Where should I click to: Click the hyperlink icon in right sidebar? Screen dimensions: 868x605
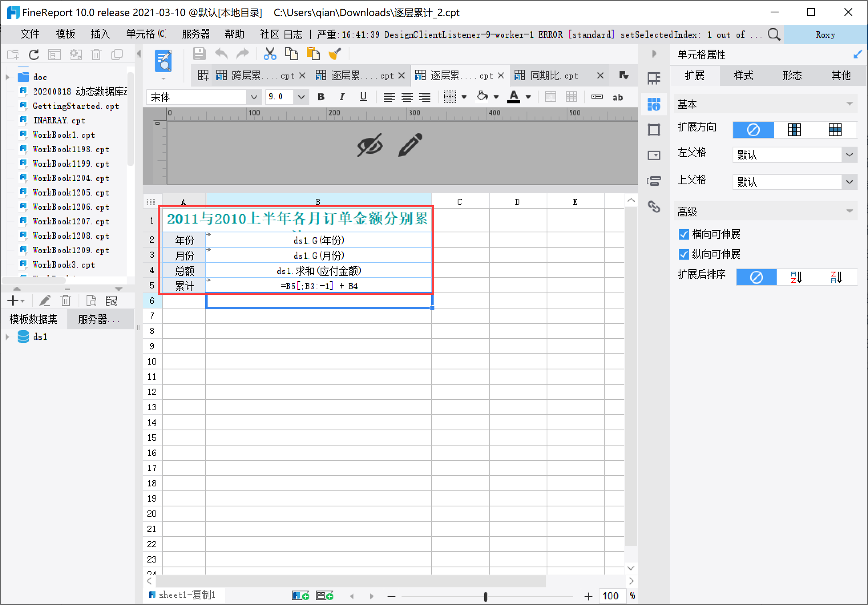tap(654, 207)
